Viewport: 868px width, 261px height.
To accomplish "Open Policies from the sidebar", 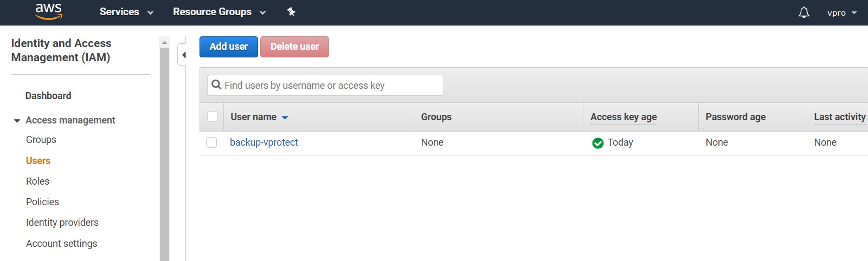I will pyautogui.click(x=42, y=202).
